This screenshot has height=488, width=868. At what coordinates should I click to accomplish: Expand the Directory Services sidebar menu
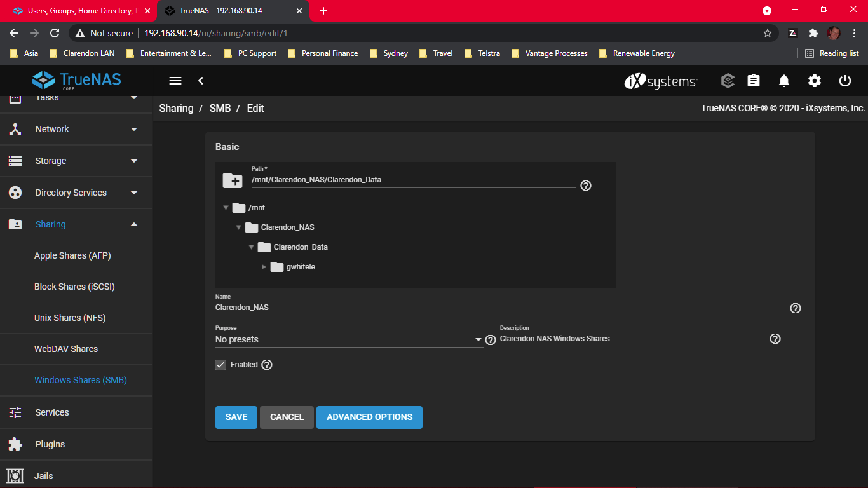click(134, 193)
